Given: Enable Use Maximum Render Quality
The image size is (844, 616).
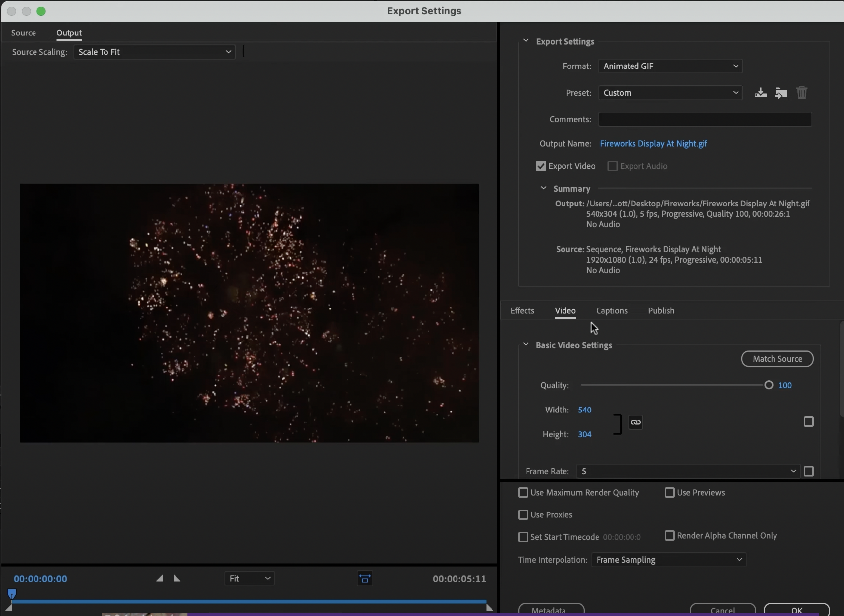Looking at the screenshot, I should [523, 493].
